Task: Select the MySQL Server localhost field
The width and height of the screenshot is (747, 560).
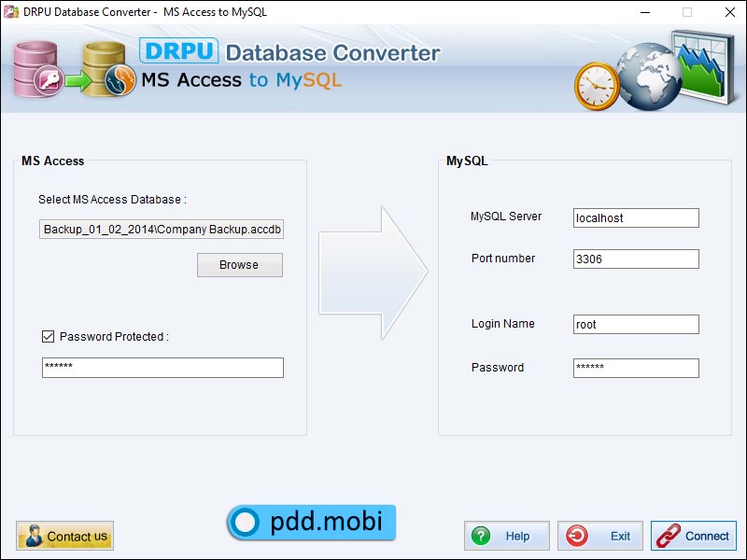Action: (635, 217)
